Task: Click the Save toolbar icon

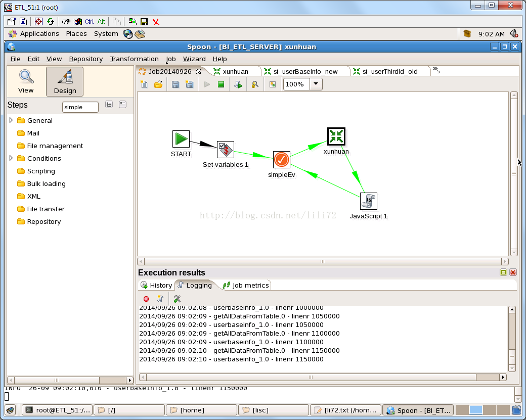Action: [175, 84]
